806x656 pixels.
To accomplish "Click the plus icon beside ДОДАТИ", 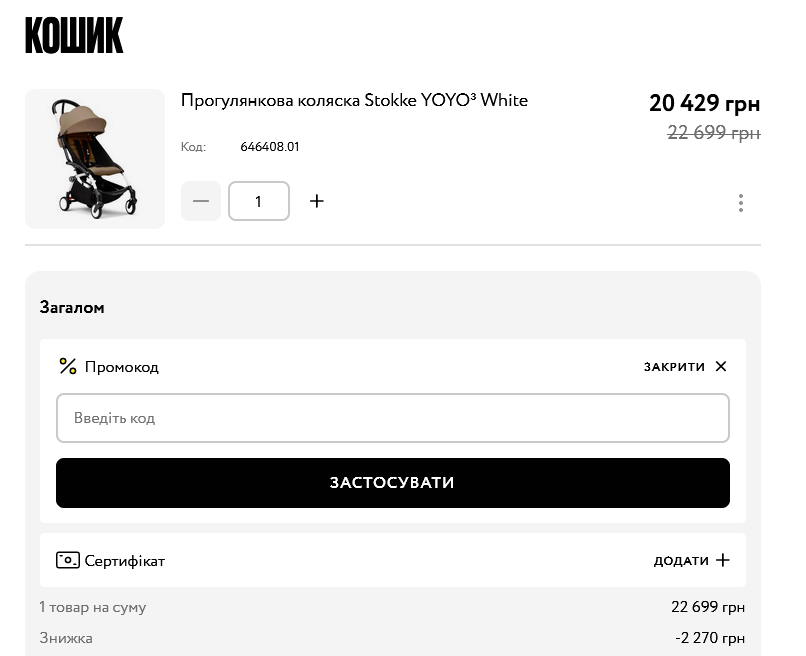I will click(x=723, y=560).
